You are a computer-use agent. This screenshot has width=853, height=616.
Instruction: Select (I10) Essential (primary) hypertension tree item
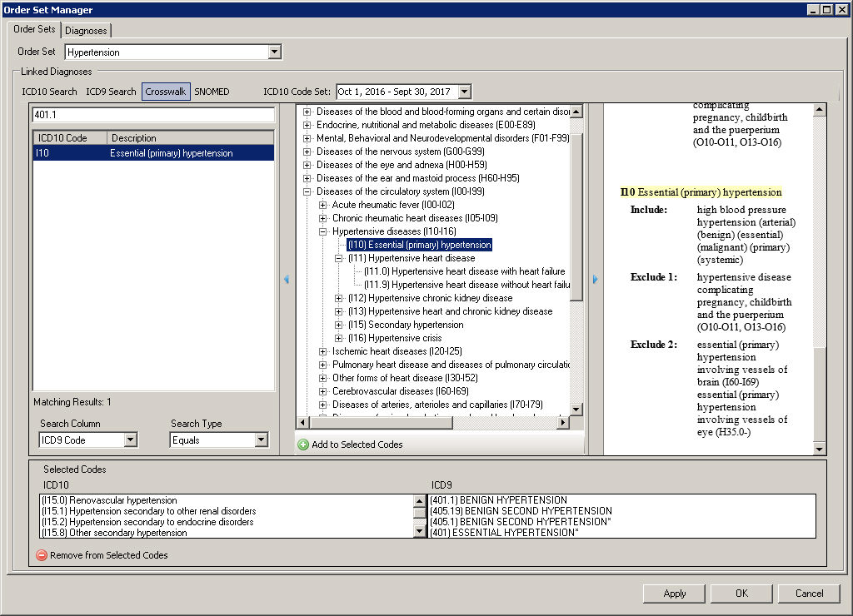click(420, 245)
